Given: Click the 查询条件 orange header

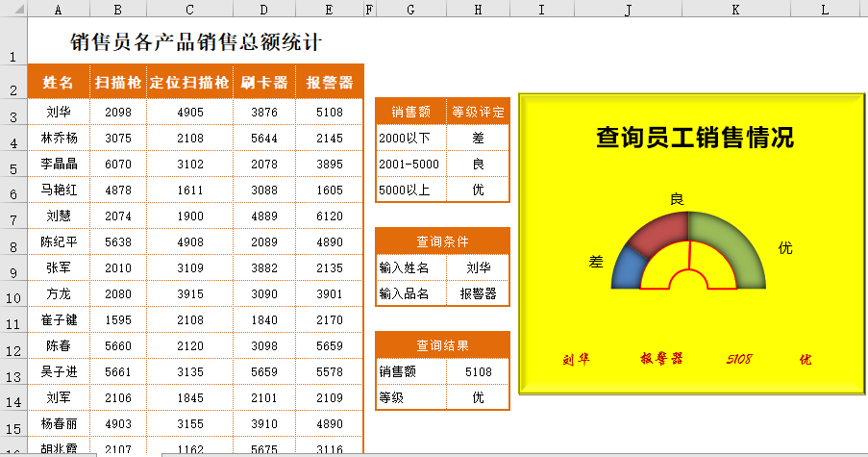Looking at the screenshot, I should tap(442, 241).
